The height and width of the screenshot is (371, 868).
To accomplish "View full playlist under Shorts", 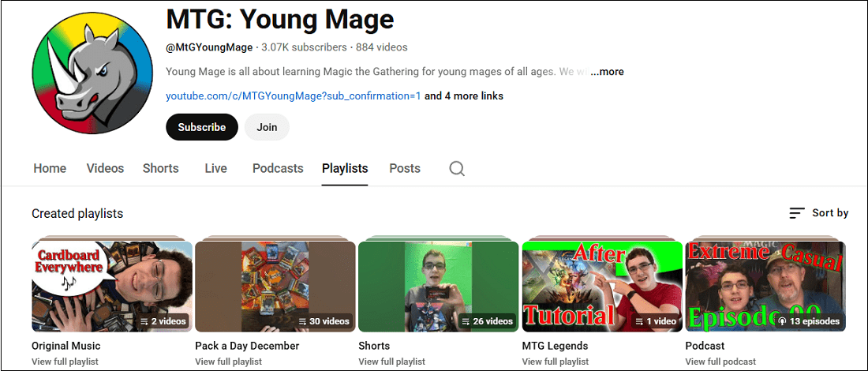I will [391, 362].
